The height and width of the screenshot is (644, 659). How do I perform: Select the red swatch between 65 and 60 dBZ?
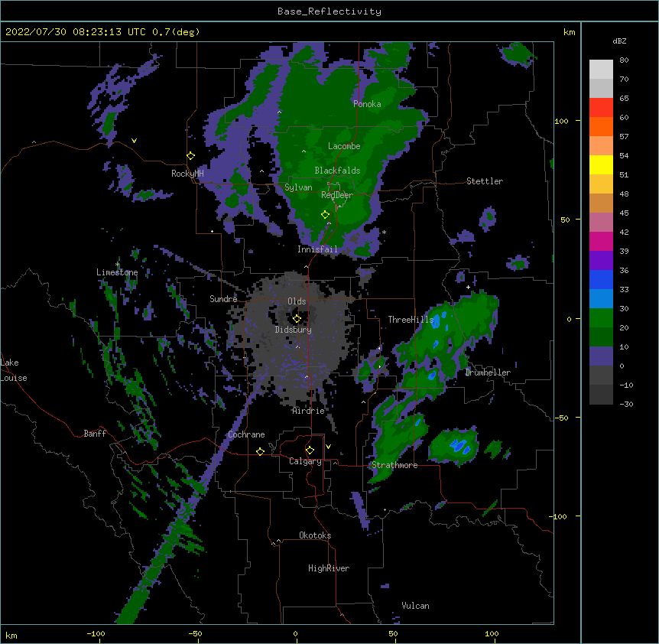(601, 108)
